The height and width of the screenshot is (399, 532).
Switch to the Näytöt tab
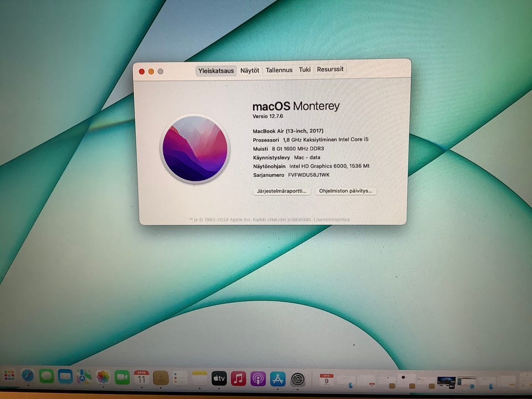click(x=250, y=70)
